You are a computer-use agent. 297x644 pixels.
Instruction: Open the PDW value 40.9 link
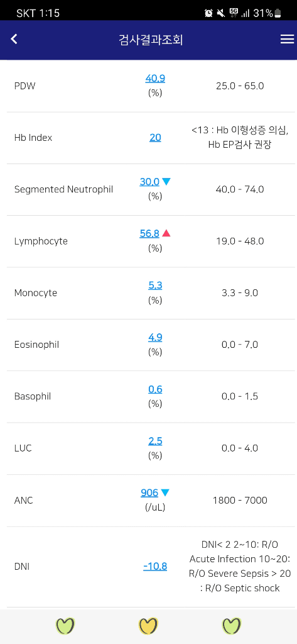(x=155, y=79)
